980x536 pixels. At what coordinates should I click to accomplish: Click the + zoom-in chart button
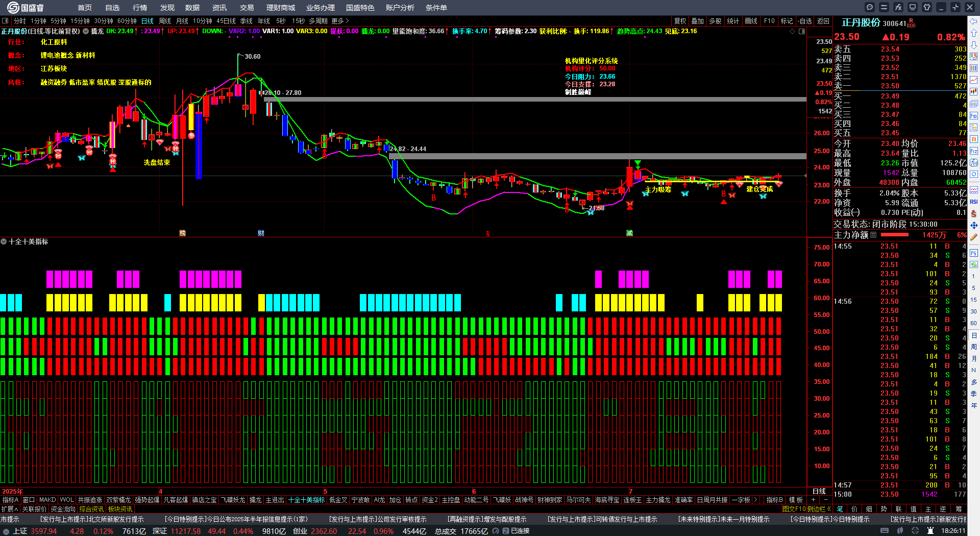tap(813, 500)
